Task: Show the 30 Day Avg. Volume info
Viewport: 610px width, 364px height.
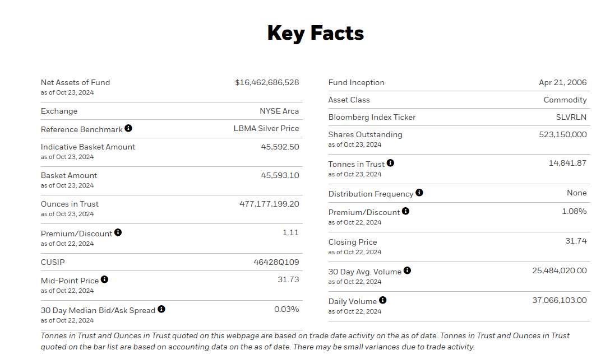Action: (x=407, y=270)
